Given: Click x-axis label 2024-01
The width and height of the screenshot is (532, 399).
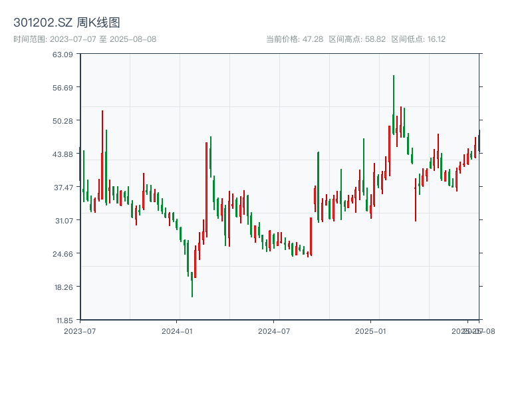Looking at the screenshot, I should tap(177, 331).
